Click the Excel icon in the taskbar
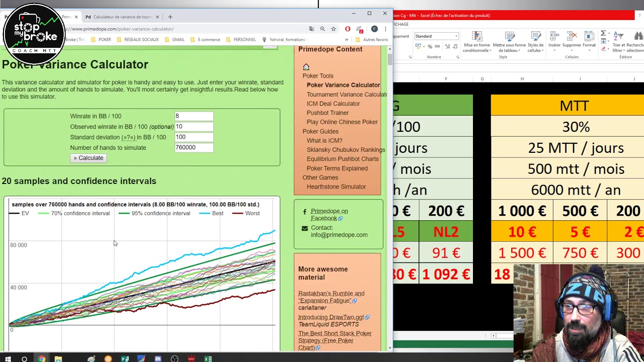Screen dimensions: 644x362 point(208,359)
